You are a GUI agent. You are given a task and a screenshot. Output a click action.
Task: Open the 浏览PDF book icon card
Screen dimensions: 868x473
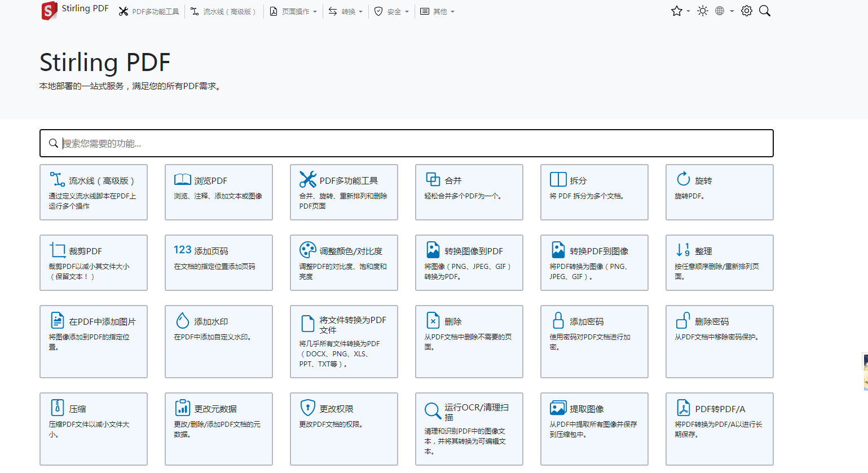(x=182, y=180)
